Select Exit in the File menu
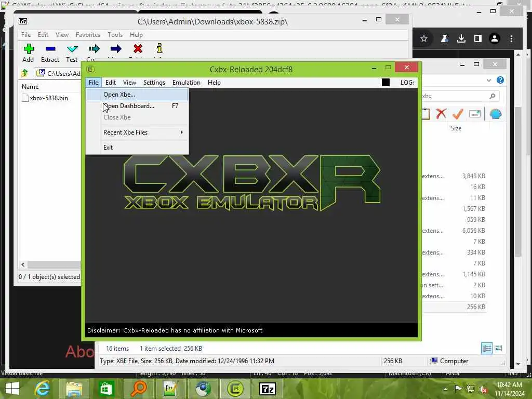 137,147
